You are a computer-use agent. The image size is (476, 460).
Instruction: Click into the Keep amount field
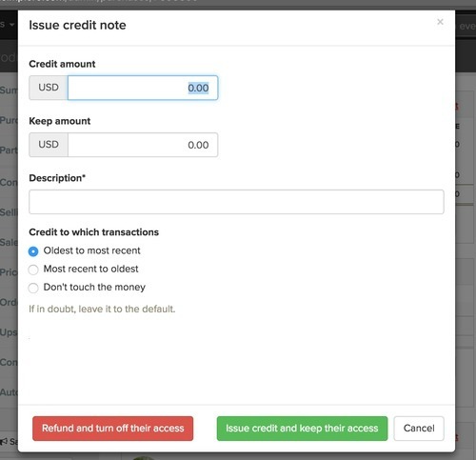[x=143, y=145]
